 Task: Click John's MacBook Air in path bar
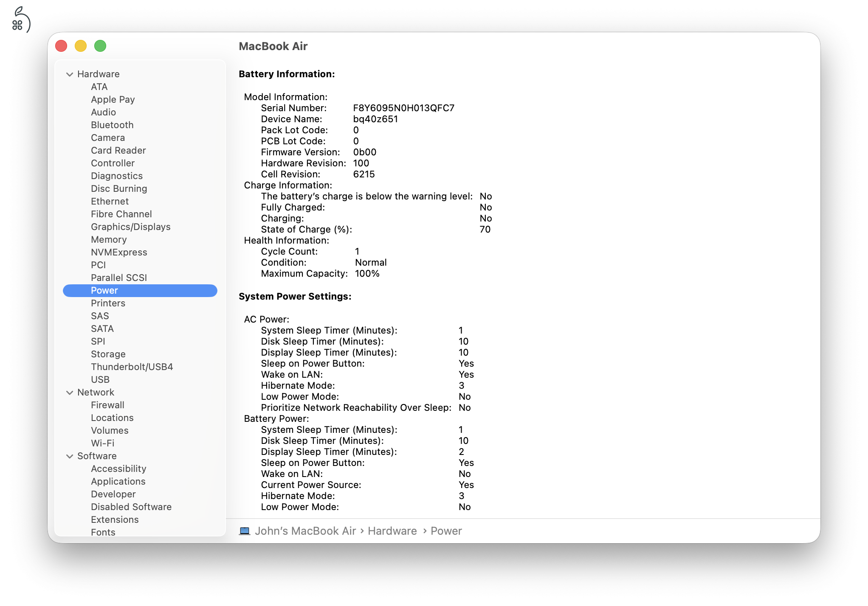tap(305, 531)
